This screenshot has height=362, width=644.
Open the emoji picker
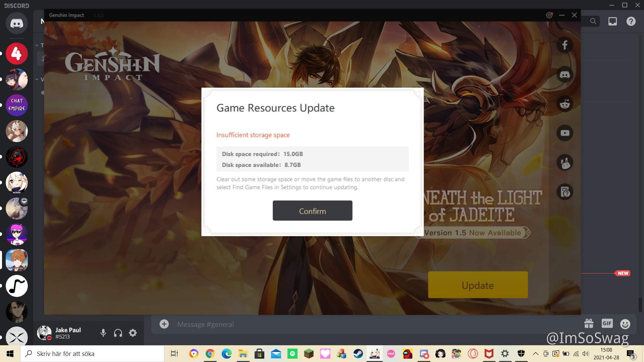tap(625, 324)
